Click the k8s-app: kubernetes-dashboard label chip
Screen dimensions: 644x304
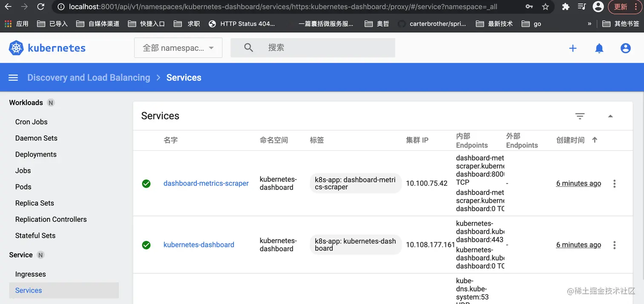pos(355,244)
